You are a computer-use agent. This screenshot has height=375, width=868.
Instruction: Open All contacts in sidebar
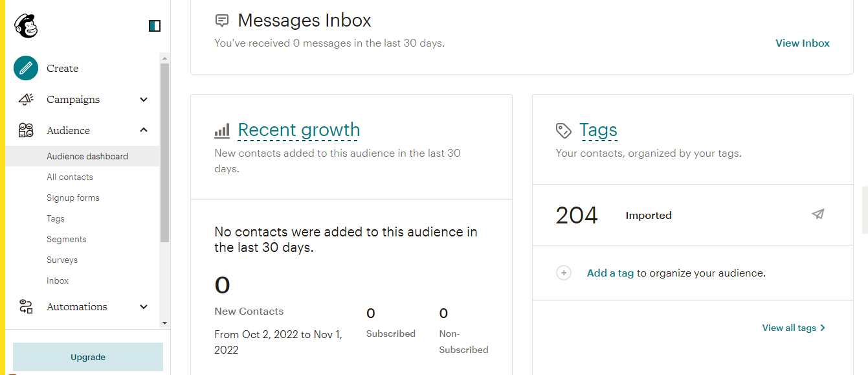(x=70, y=177)
